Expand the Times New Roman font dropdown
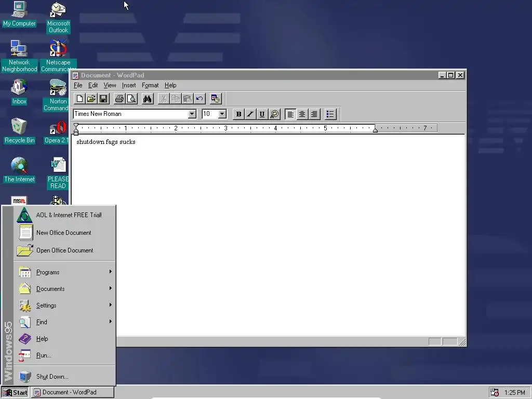This screenshot has width=532, height=399. [x=192, y=114]
